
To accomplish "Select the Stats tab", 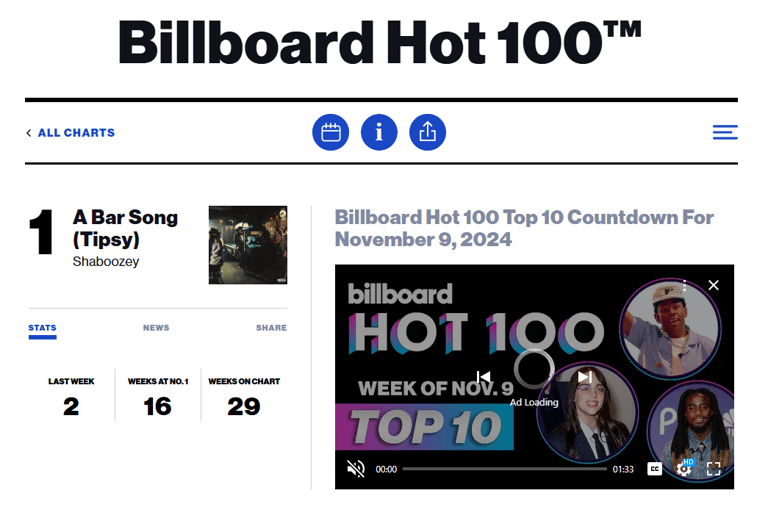I will 42,328.
